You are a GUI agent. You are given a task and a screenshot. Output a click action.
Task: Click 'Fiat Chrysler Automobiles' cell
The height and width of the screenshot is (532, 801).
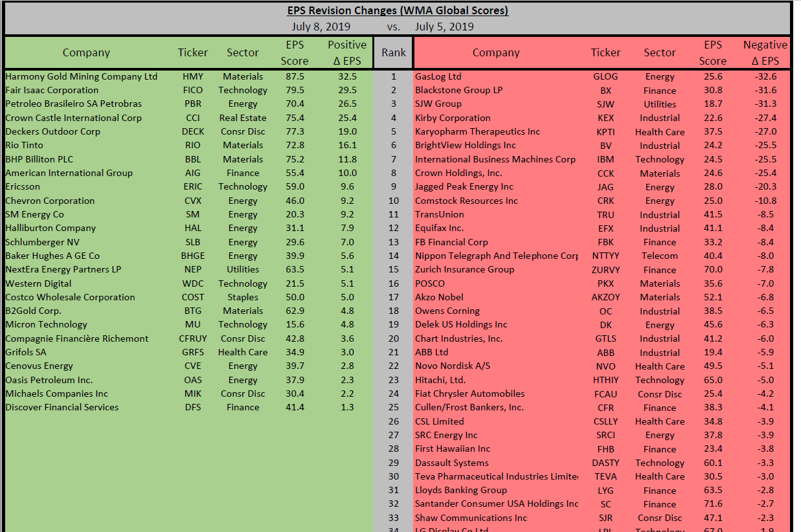click(470, 393)
